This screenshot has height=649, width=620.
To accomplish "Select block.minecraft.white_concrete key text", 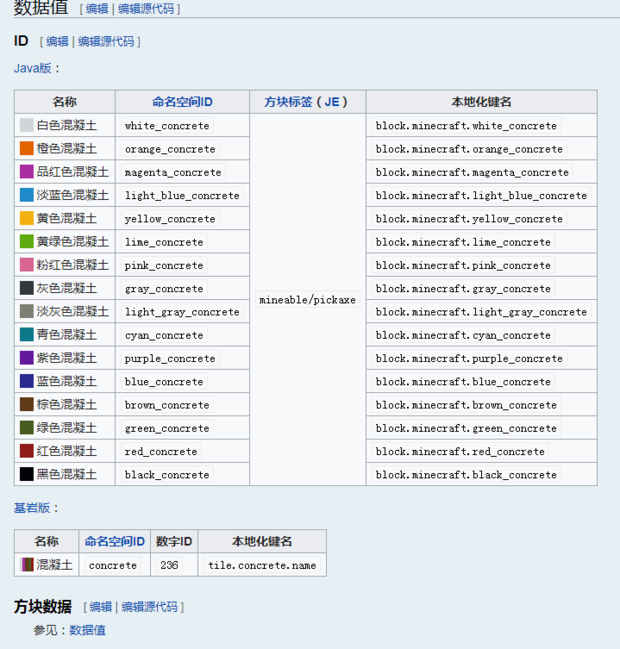I will pyautogui.click(x=466, y=125).
